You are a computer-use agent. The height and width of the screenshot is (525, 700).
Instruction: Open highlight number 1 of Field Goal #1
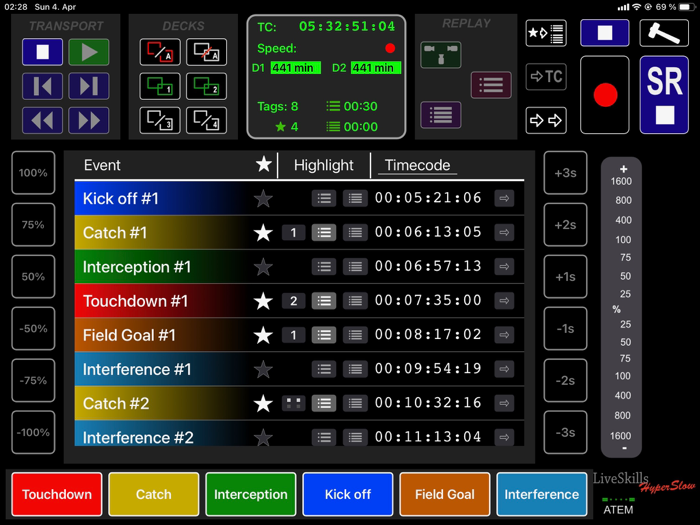pyautogui.click(x=293, y=335)
